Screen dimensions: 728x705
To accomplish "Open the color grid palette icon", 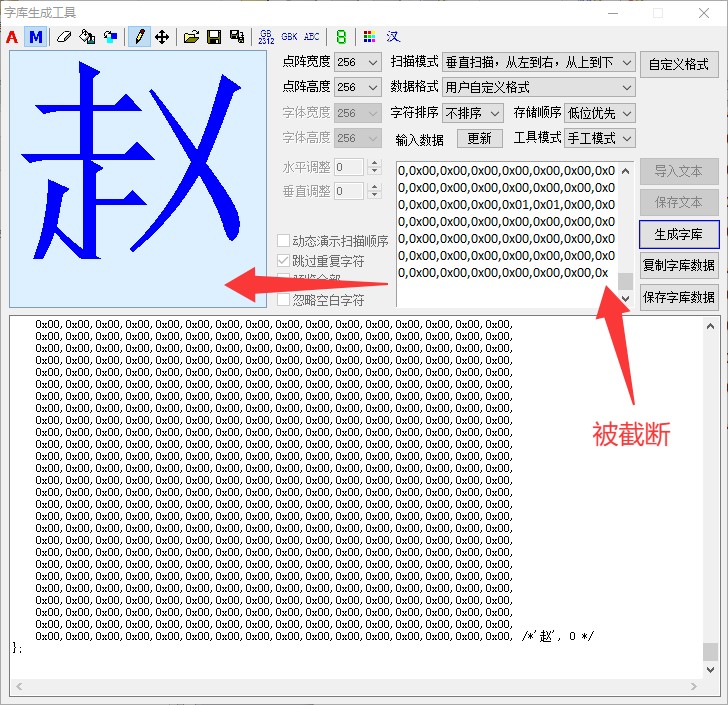I will pyautogui.click(x=370, y=37).
